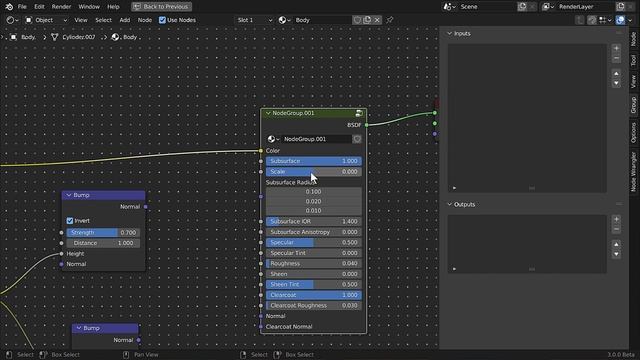Viewport: 640px width, 360px height.
Task: Collapse the Inputs panel
Action: click(x=449, y=33)
